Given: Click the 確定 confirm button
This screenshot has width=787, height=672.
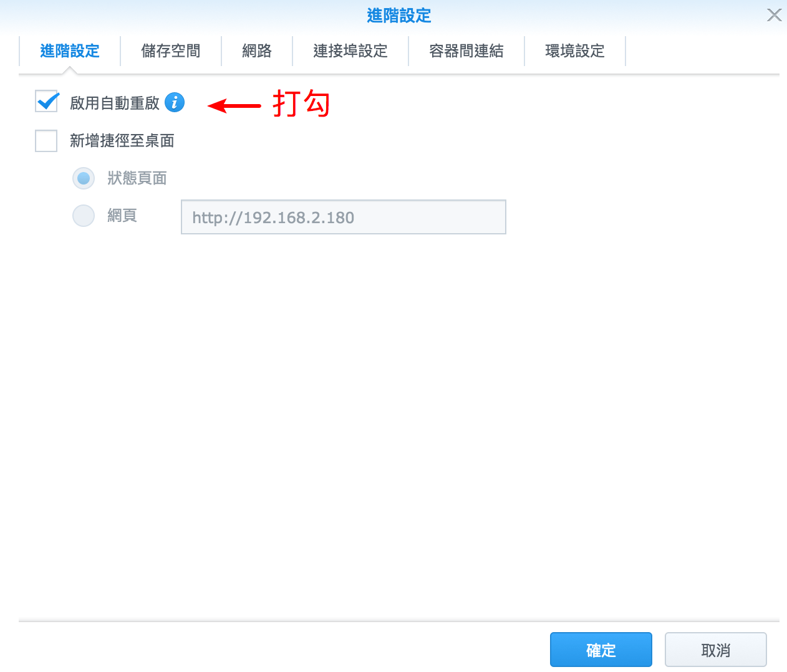Looking at the screenshot, I should [x=601, y=649].
